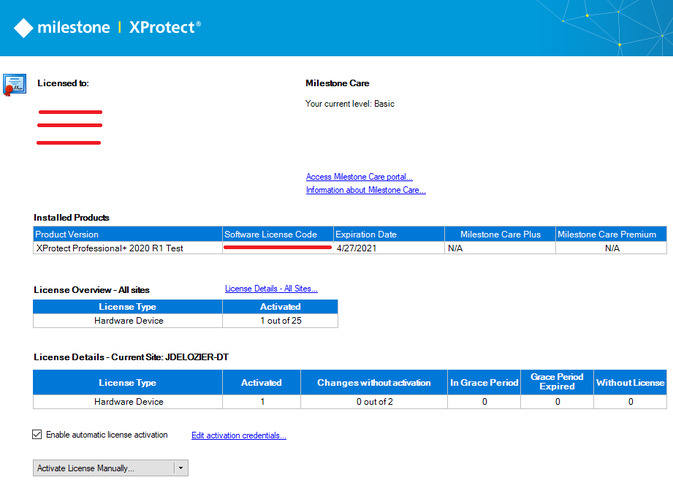Click the In Grace Period column header
Viewport: 673px width, 480px height.
click(483, 382)
